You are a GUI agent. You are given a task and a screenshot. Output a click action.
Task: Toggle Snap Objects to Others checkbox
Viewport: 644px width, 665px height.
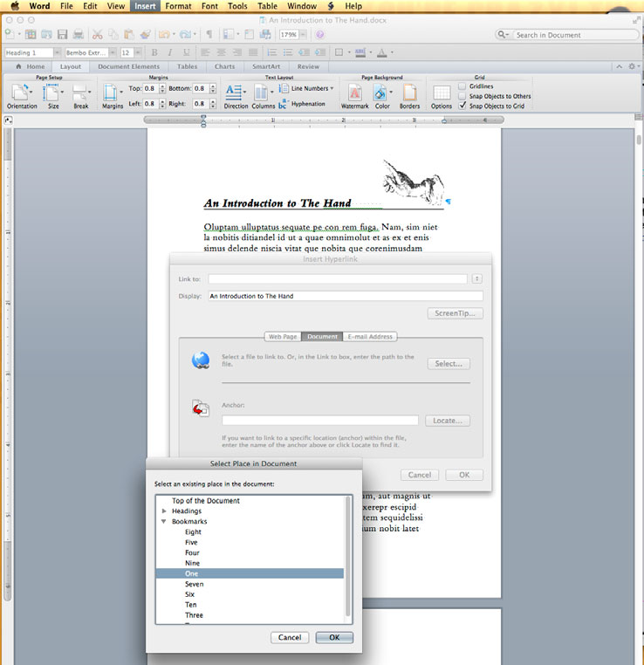(462, 96)
